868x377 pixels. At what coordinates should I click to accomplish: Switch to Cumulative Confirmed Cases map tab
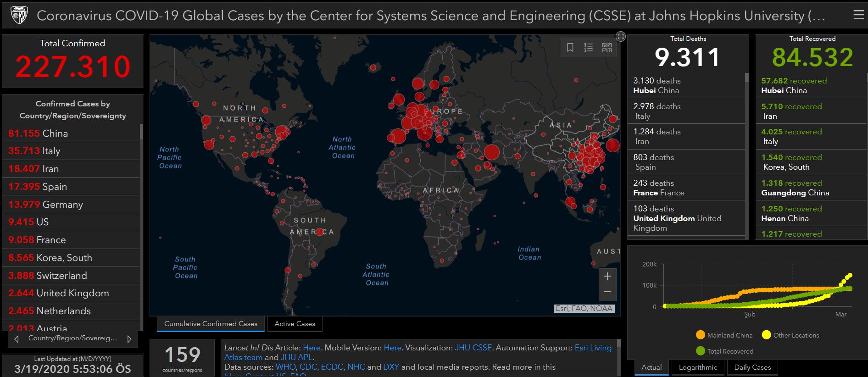[211, 324]
